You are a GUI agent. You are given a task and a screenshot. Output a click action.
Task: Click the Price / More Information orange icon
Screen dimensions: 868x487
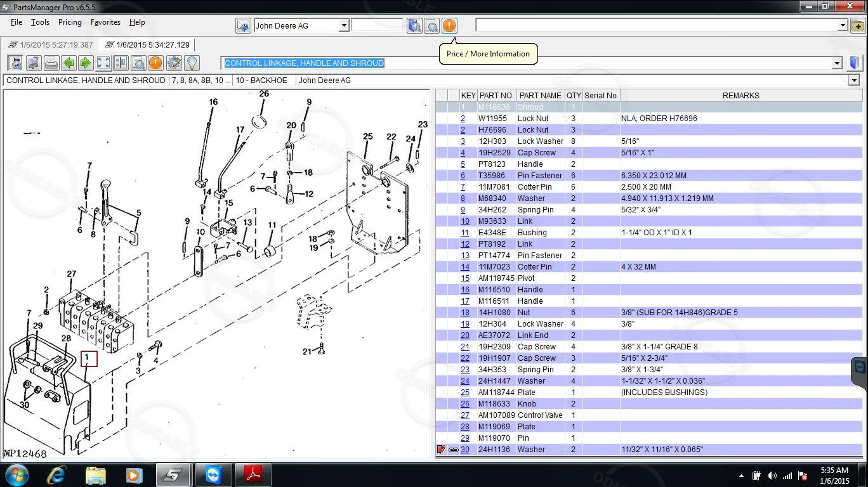[x=449, y=25]
